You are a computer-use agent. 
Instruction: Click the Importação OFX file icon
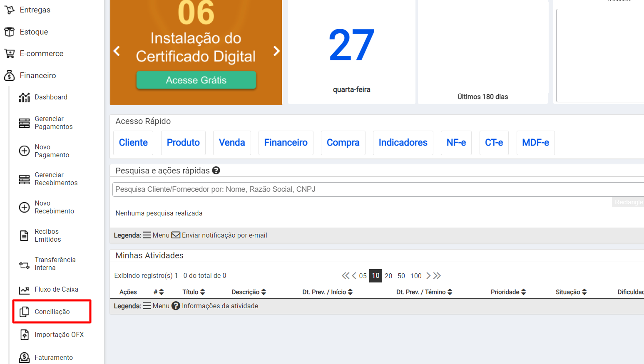(x=25, y=334)
